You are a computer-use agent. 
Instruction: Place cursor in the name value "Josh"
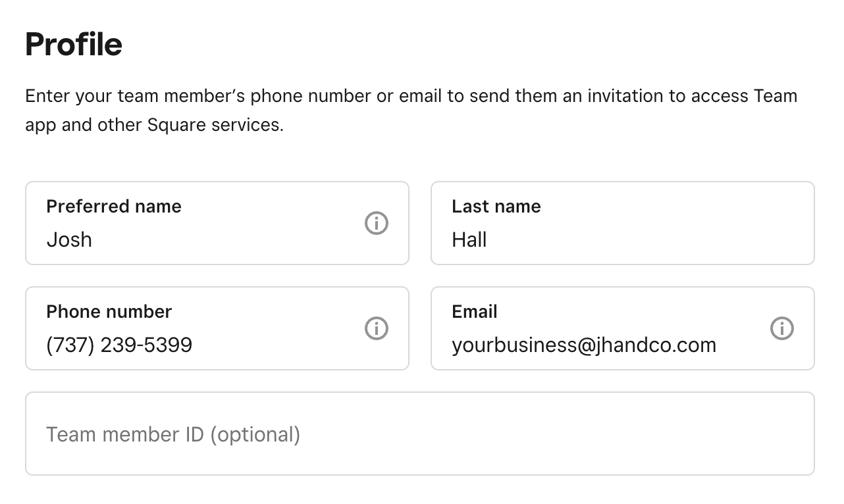tap(69, 239)
